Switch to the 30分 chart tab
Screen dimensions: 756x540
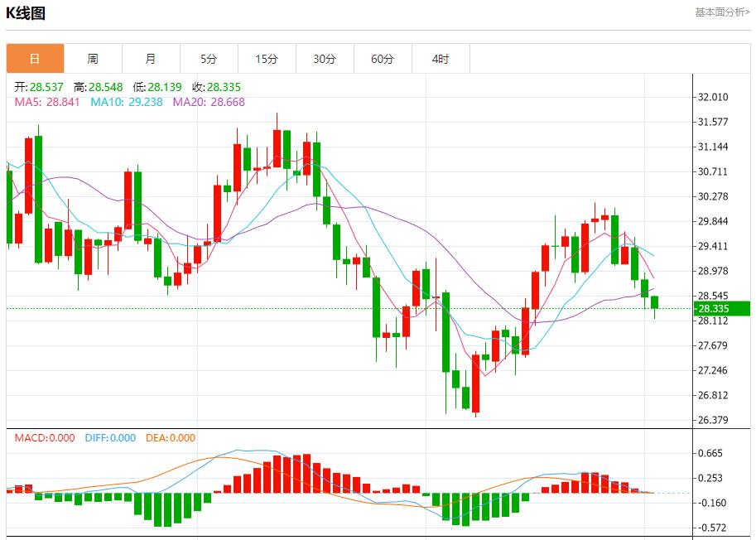coord(325,59)
